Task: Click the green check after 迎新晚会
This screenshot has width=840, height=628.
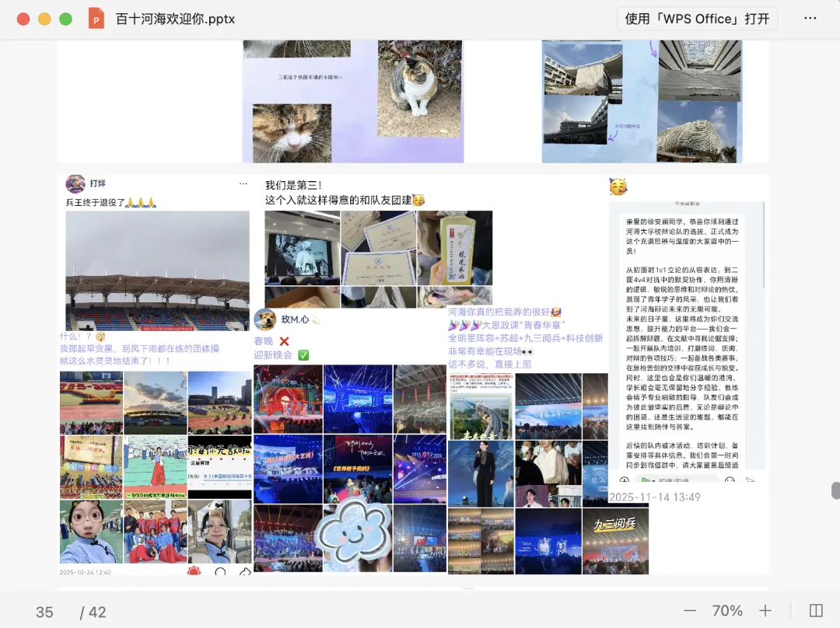Action: pyautogui.click(x=303, y=355)
